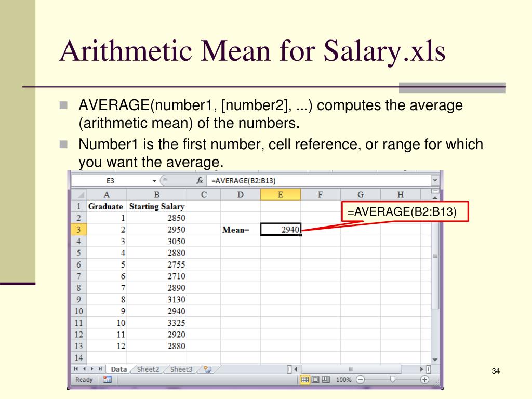Select column B header
This screenshot has width=532, height=399.
pos(157,195)
